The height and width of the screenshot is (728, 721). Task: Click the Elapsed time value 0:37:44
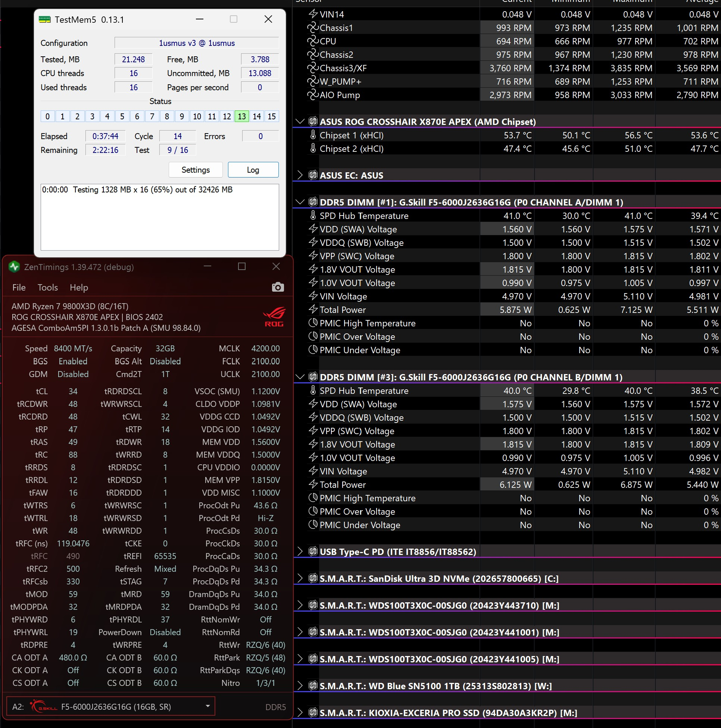[x=105, y=136]
